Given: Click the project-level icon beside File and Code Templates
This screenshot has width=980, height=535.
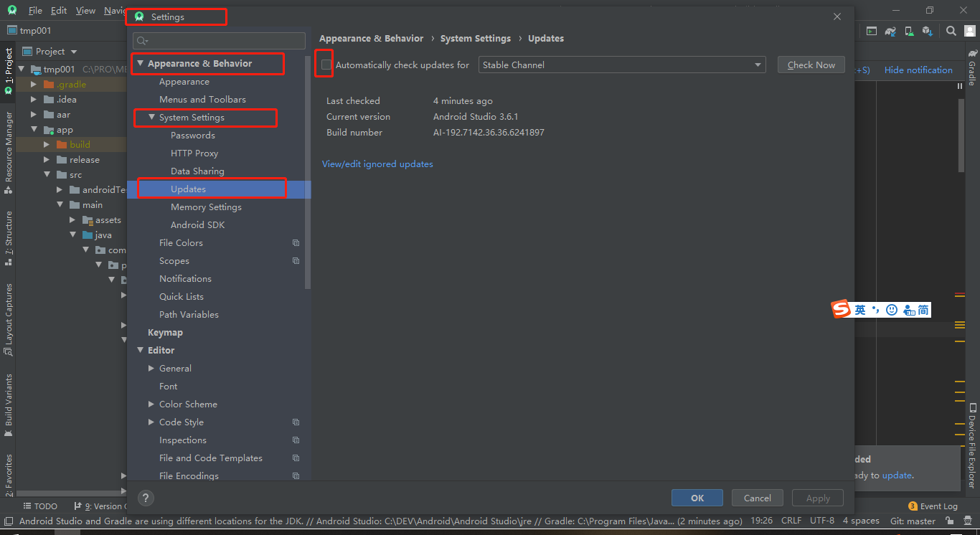Looking at the screenshot, I should tap(296, 458).
